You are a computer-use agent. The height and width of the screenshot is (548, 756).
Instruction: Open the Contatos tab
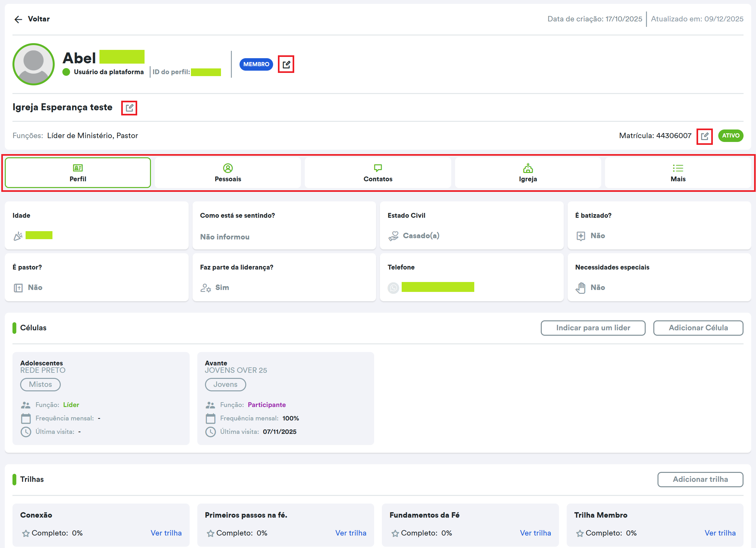click(378, 173)
